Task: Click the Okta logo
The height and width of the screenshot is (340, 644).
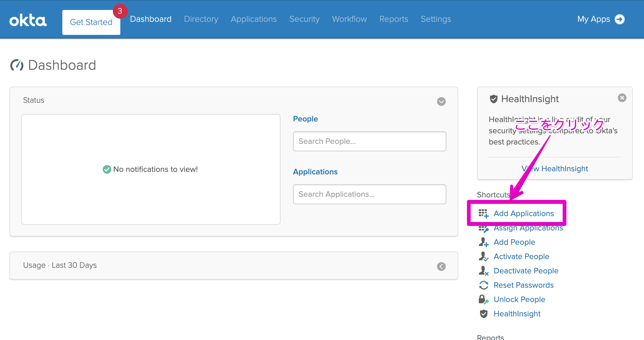Action: point(28,20)
